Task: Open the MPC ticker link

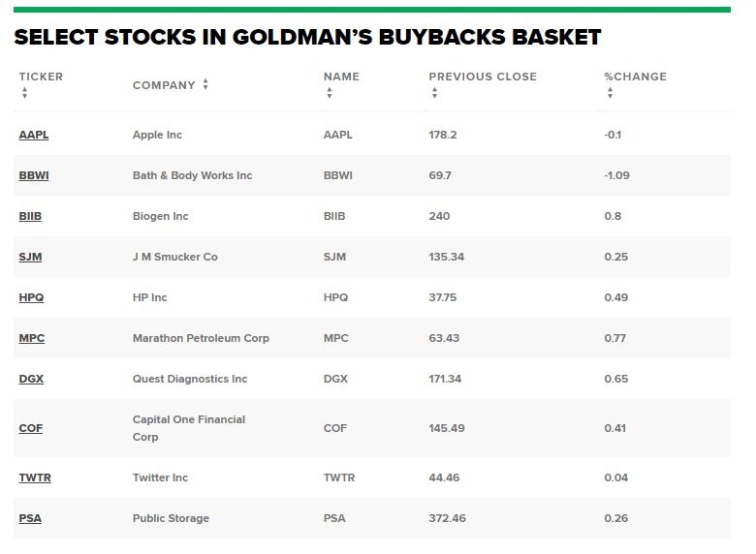Action: [x=31, y=338]
